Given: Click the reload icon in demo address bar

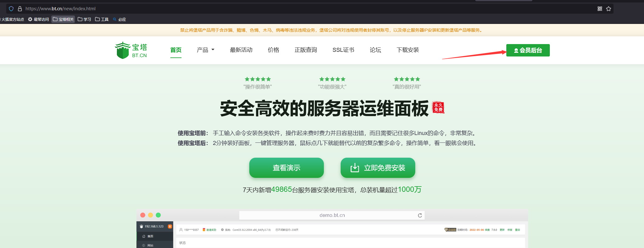Looking at the screenshot, I should click(x=420, y=215).
